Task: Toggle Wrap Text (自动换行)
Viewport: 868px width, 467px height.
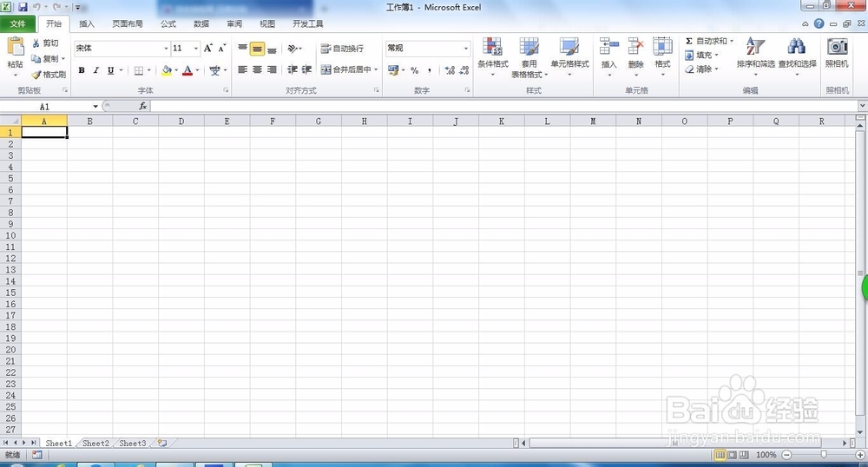Action: pyautogui.click(x=342, y=49)
